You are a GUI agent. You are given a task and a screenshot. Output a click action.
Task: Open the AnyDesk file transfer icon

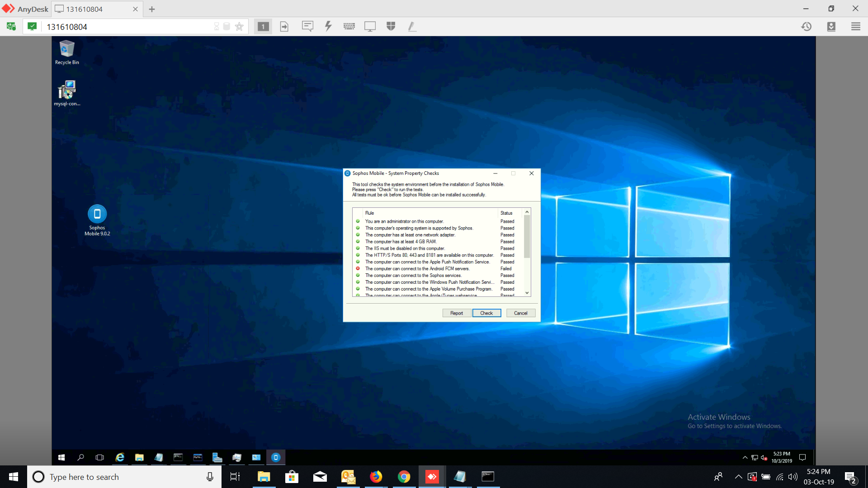[284, 27]
